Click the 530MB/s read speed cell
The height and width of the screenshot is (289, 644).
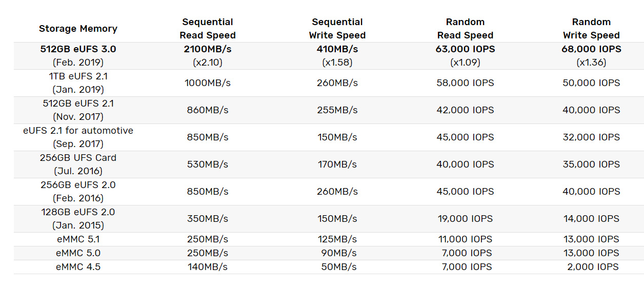pyautogui.click(x=208, y=164)
